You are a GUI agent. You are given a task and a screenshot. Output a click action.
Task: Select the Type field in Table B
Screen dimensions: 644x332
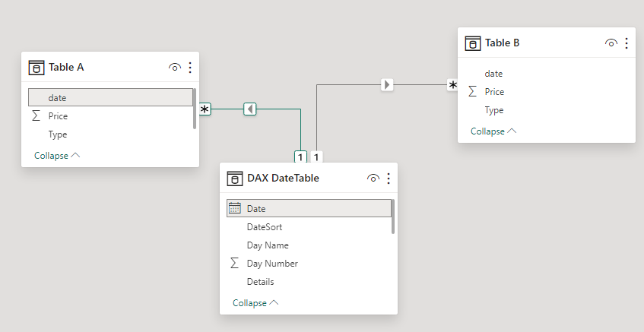547,110
